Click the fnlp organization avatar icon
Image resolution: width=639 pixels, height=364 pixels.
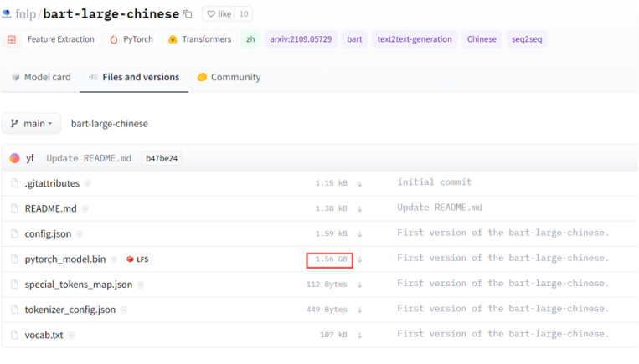click(x=7, y=14)
